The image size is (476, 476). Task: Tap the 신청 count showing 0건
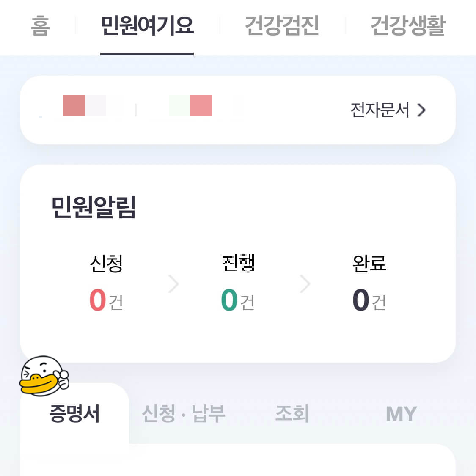(106, 300)
